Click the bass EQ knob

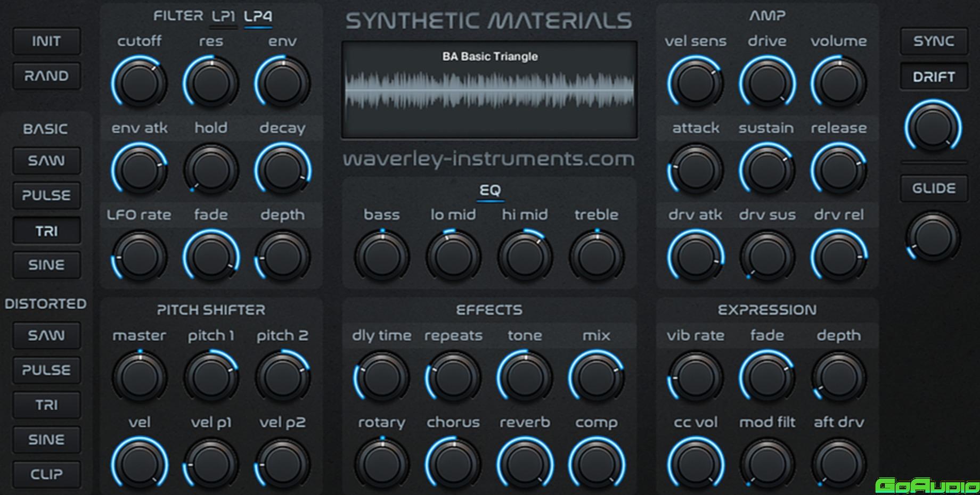coord(382,257)
